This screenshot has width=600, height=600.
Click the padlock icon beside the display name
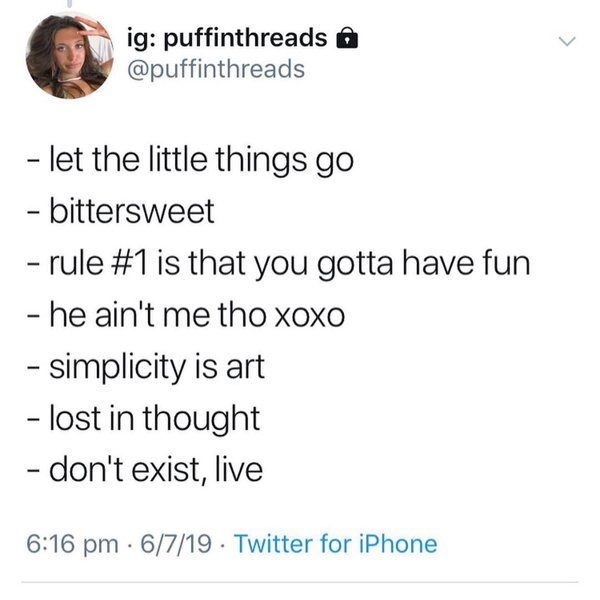pyautogui.click(x=348, y=39)
